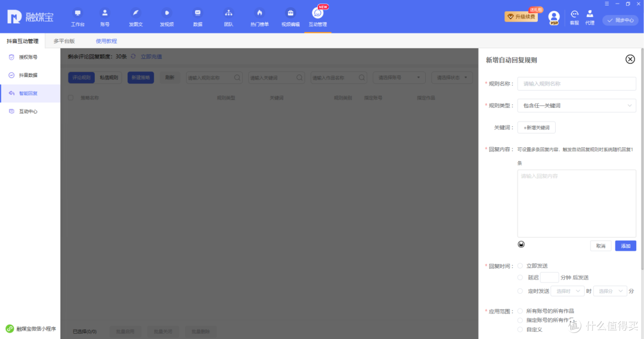The image size is (644, 339).
Task: Click the 融媒宝微信小程序 icon
Action: pyautogui.click(x=10, y=329)
